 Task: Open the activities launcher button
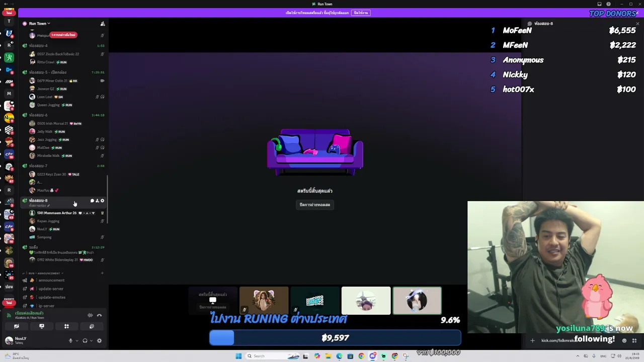[x=66, y=327]
